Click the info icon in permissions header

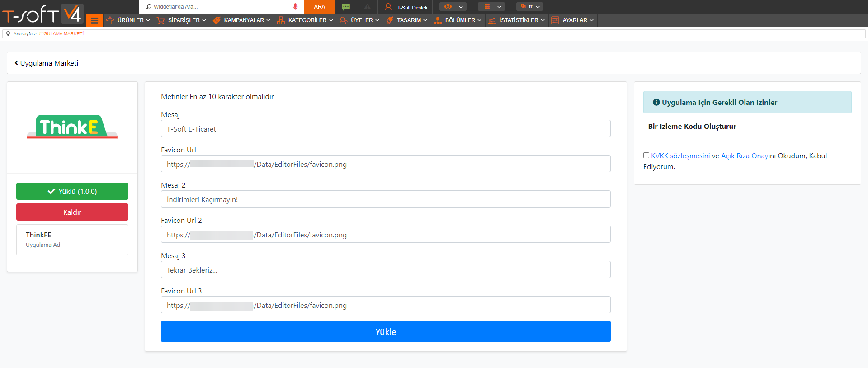[x=656, y=102]
